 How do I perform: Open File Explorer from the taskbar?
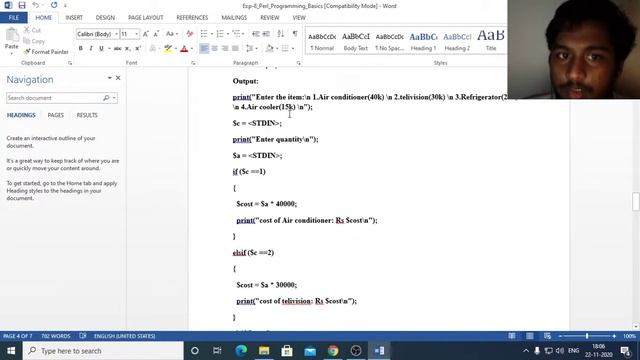point(264,351)
